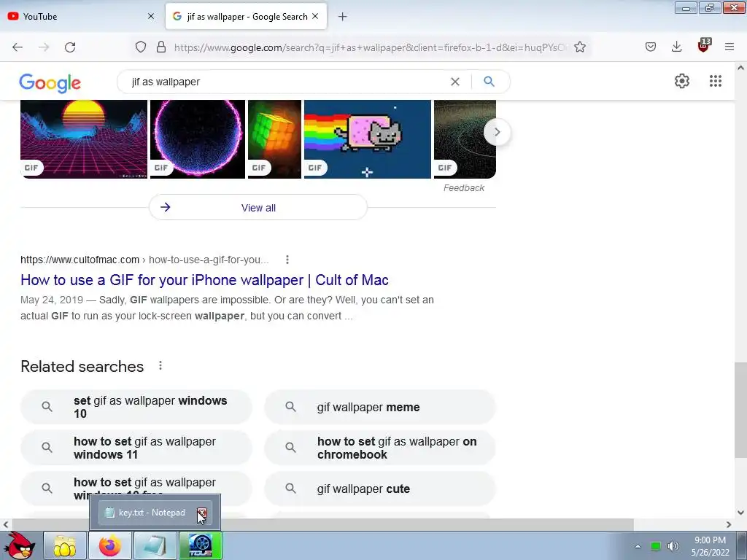This screenshot has height=560, width=747.
Task: Search how to set gif windows 11
Action: (x=136, y=448)
